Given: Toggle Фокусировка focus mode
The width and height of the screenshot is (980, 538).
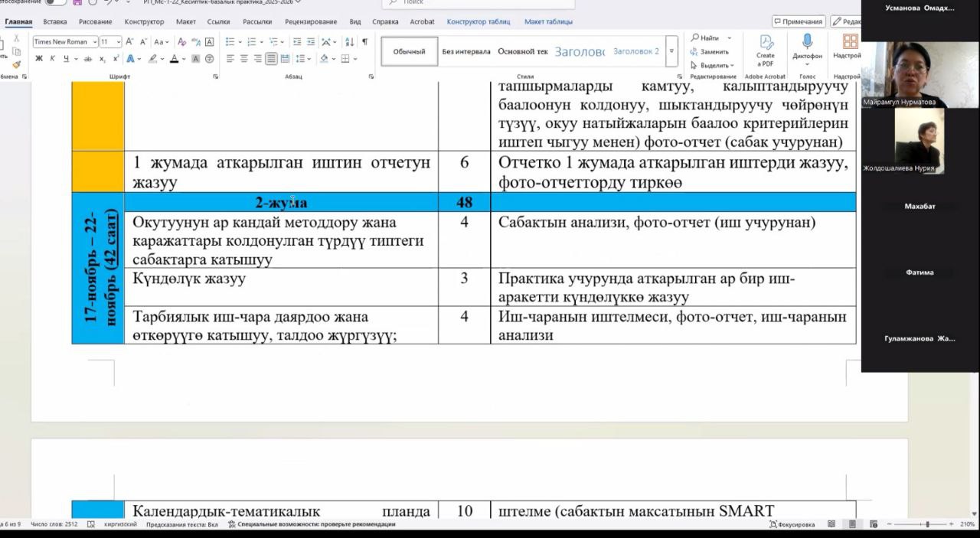Looking at the screenshot, I should click(792, 524).
